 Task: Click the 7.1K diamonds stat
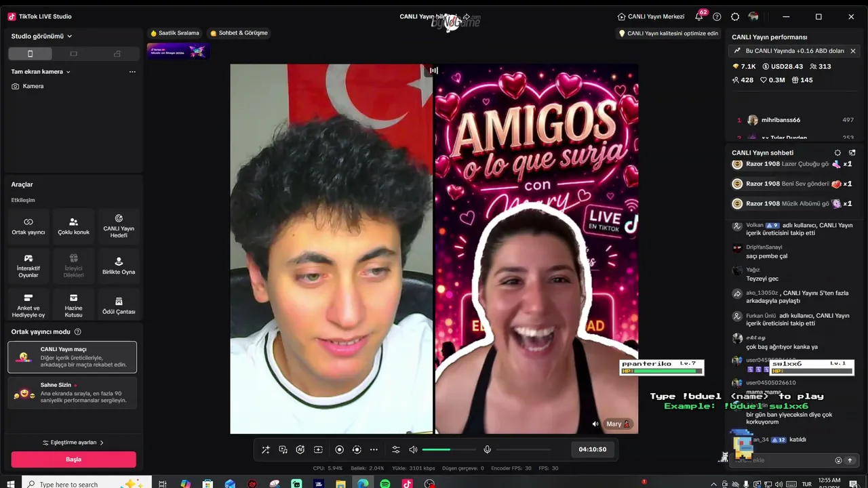click(744, 66)
